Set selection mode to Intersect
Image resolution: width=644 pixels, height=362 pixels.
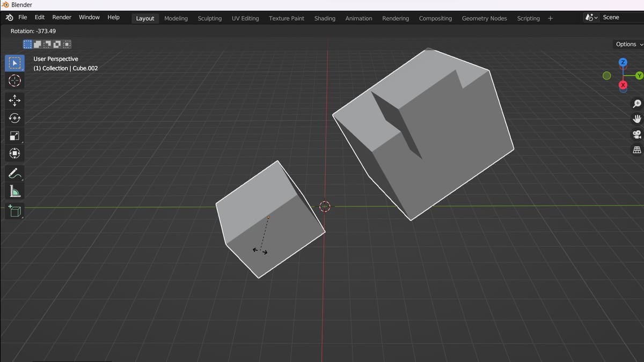coord(67,44)
